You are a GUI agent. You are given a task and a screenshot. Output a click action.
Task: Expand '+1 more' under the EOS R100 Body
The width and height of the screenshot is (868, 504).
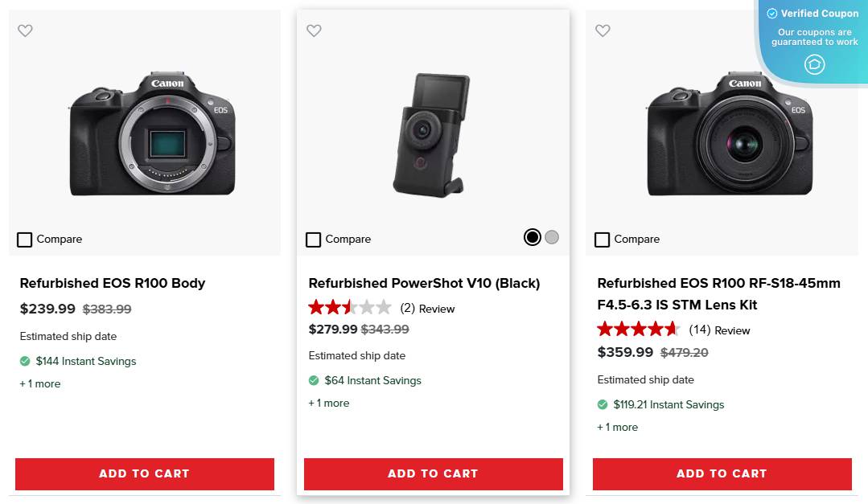tap(39, 383)
